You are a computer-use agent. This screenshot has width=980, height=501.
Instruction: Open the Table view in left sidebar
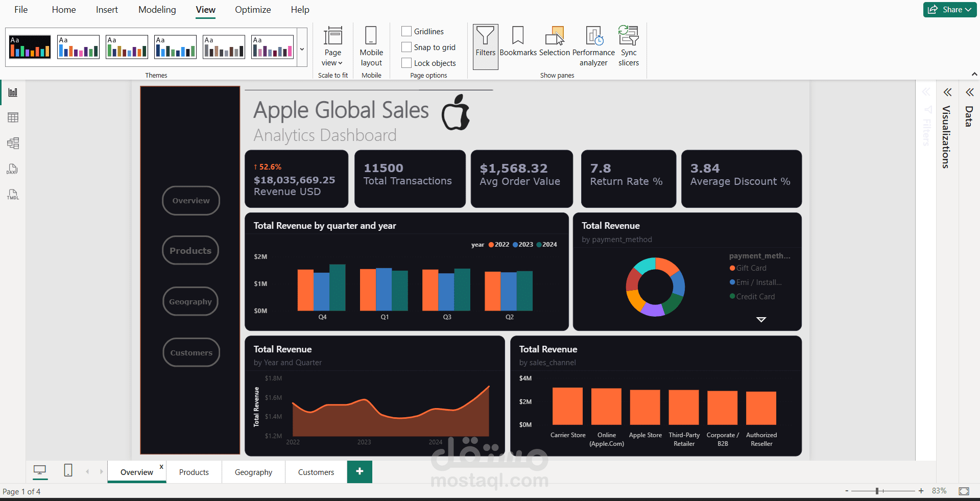pos(13,117)
